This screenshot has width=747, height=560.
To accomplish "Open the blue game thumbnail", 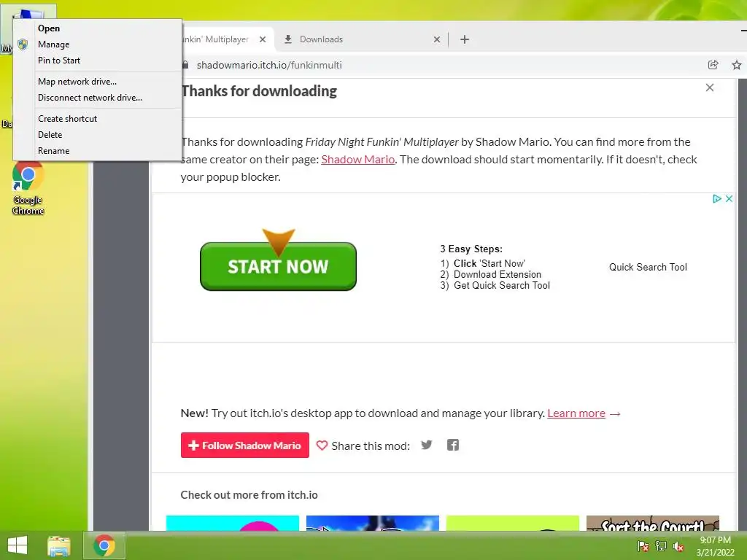I will coord(373,524).
